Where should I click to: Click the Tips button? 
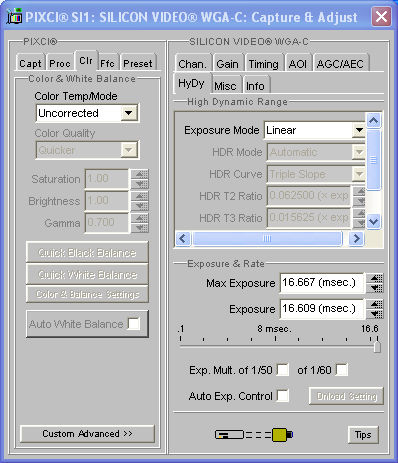tap(363, 435)
